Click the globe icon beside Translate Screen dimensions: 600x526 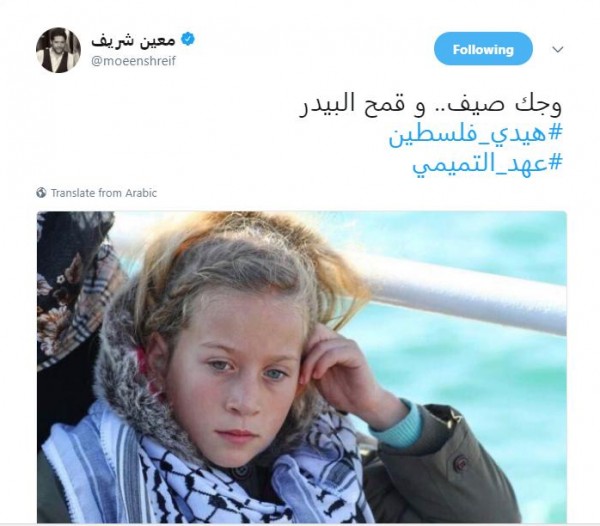pyautogui.click(x=41, y=192)
